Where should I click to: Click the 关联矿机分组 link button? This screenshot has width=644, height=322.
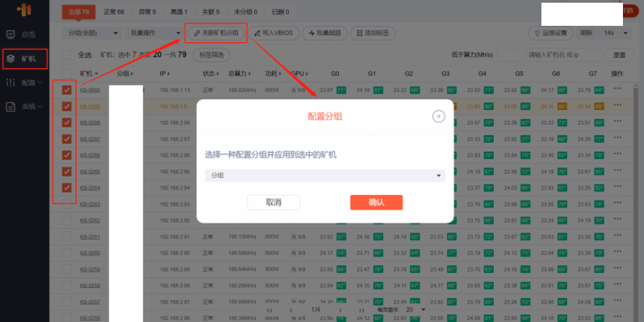tap(216, 33)
